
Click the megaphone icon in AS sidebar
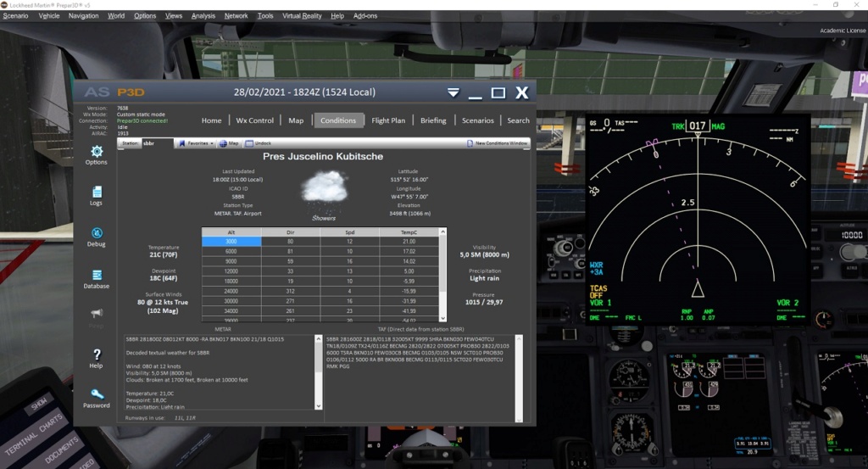pyautogui.click(x=97, y=314)
